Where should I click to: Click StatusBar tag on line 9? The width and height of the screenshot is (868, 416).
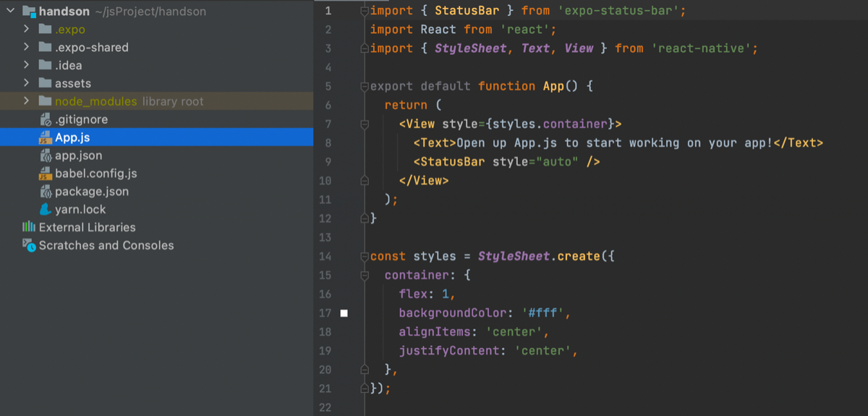(453, 161)
